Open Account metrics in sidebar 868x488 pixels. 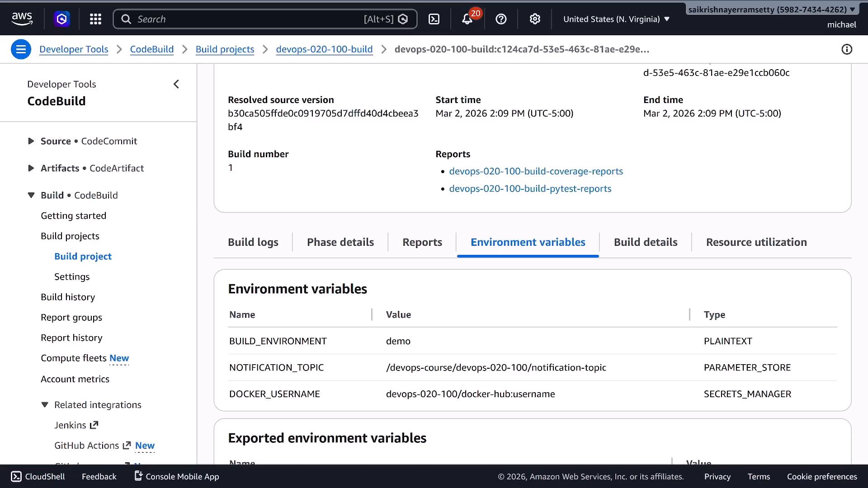pyautogui.click(x=75, y=379)
